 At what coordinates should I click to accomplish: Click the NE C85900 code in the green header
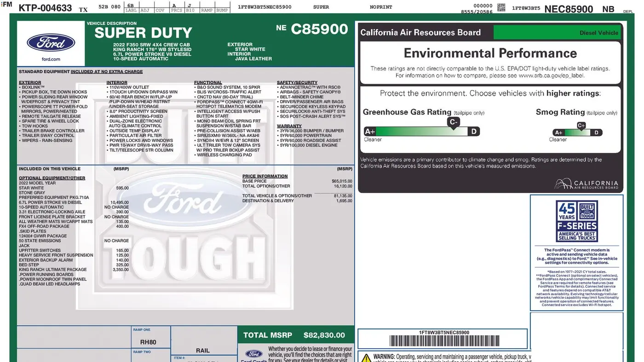(x=312, y=29)
